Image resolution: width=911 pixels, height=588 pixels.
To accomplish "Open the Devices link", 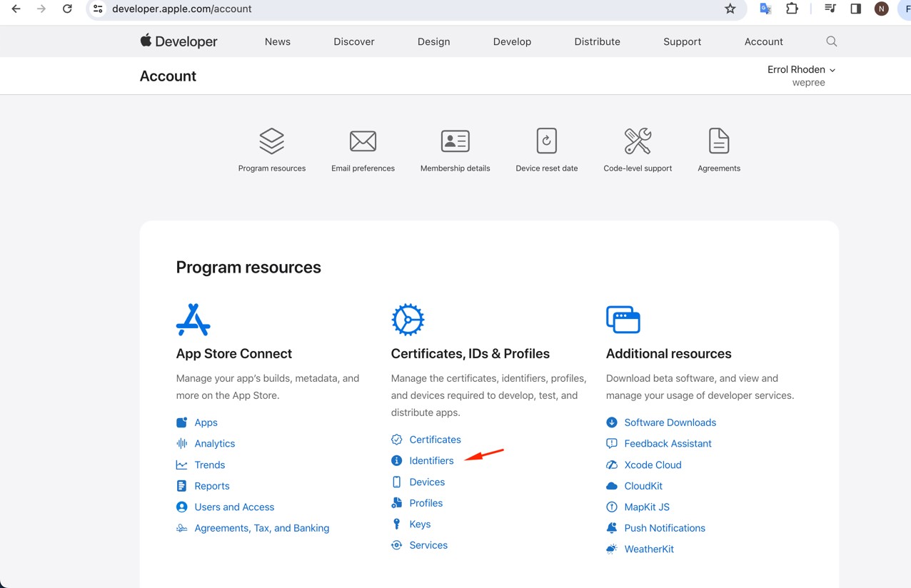I will pyautogui.click(x=427, y=482).
